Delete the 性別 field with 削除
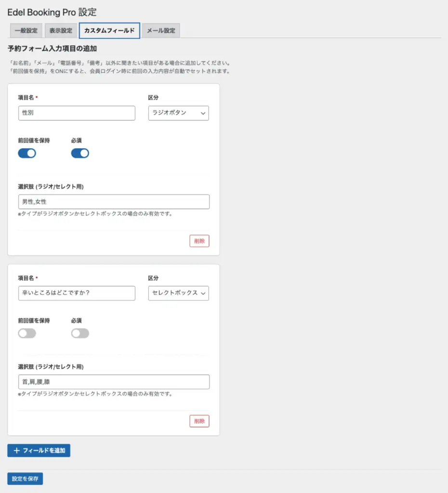 coord(199,241)
